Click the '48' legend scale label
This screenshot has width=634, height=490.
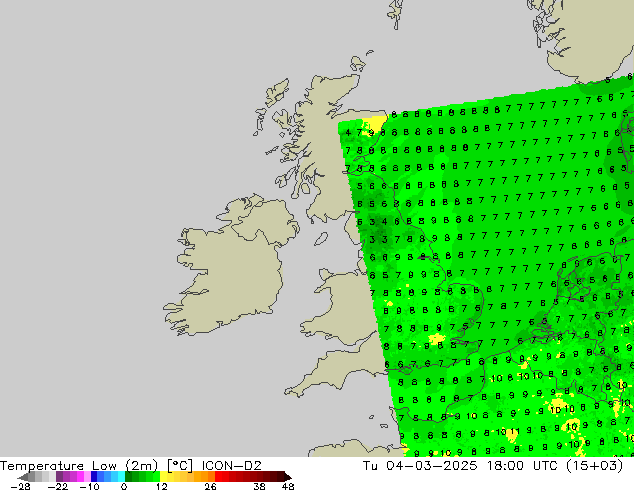[288, 486]
